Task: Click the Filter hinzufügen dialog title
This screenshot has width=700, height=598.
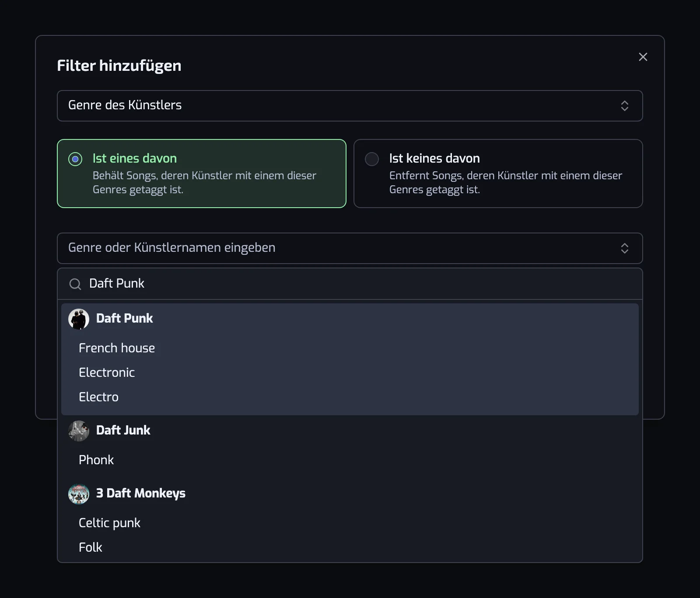Action: tap(119, 66)
